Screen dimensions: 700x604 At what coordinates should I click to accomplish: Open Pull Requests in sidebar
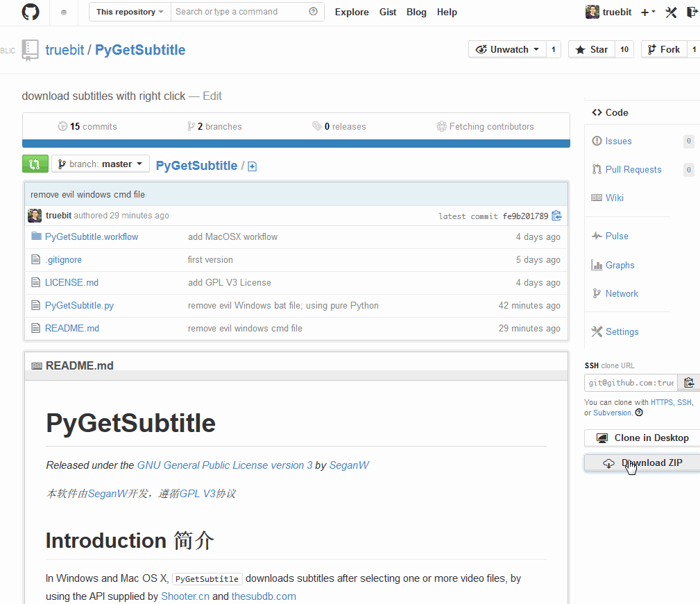(633, 169)
